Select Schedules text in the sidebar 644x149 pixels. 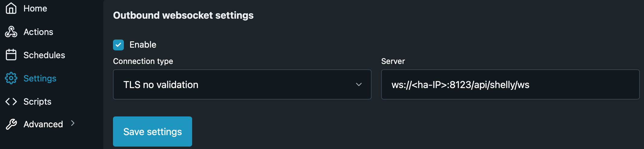click(x=44, y=55)
